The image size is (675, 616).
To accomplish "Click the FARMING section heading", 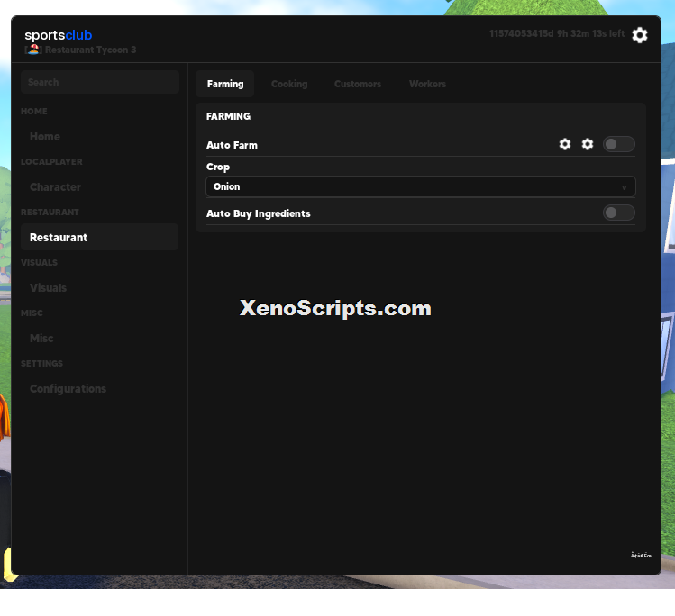I will [228, 116].
